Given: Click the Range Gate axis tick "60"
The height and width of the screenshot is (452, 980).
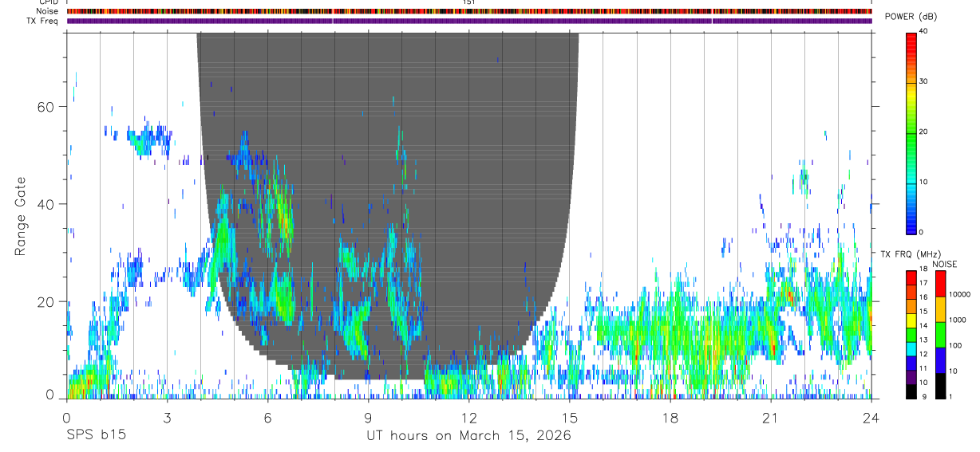Looking at the screenshot, I should [x=46, y=107].
